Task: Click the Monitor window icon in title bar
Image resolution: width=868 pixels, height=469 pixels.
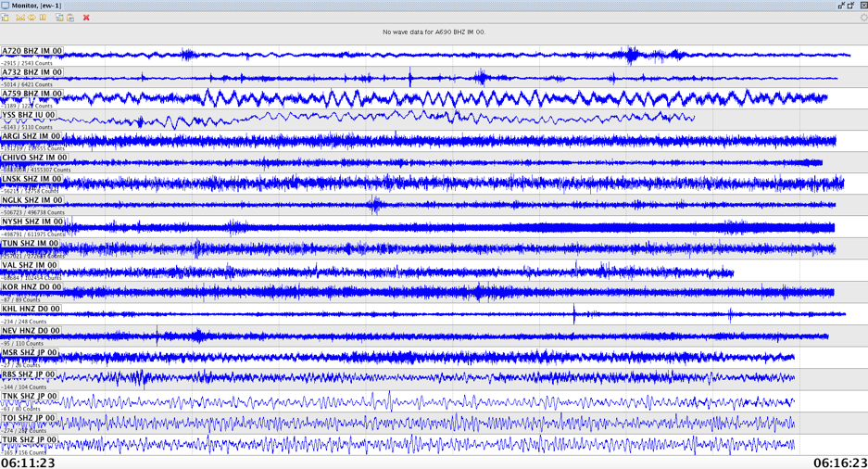Action: point(6,6)
